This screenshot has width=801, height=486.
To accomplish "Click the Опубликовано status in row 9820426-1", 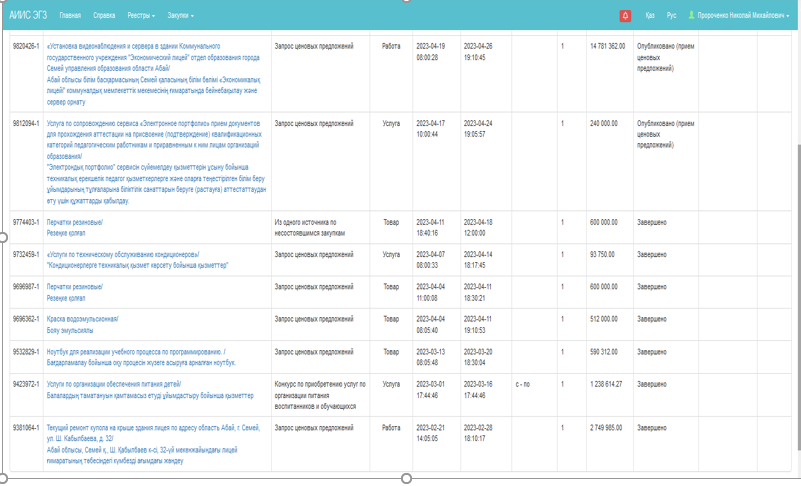I will tap(666, 57).
